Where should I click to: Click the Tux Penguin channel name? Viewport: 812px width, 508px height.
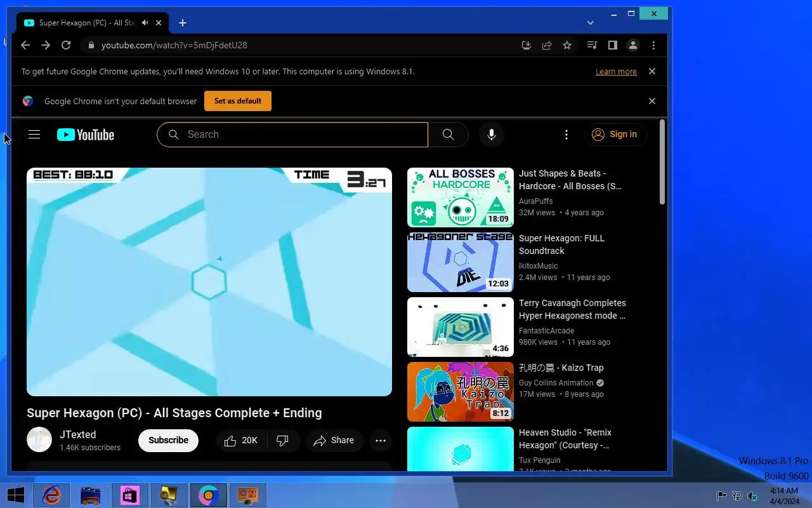pyautogui.click(x=540, y=460)
